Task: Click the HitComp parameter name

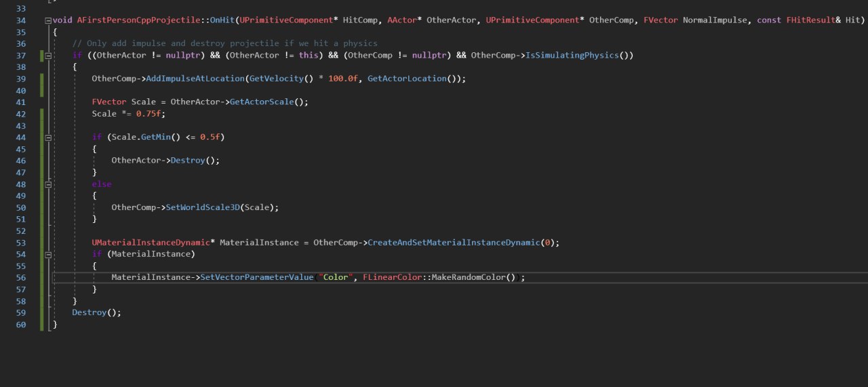Action: 360,20
